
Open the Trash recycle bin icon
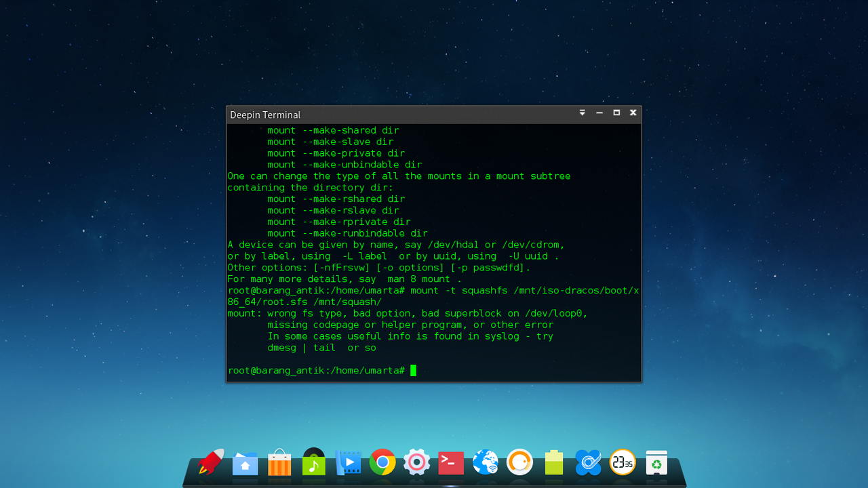(x=656, y=463)
